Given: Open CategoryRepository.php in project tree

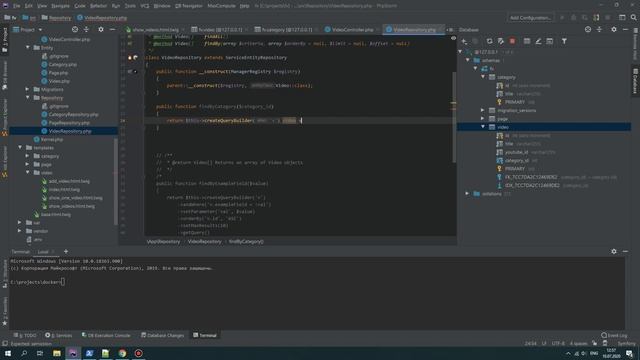Looking at the screenshot, I should (x=73, y=114).
